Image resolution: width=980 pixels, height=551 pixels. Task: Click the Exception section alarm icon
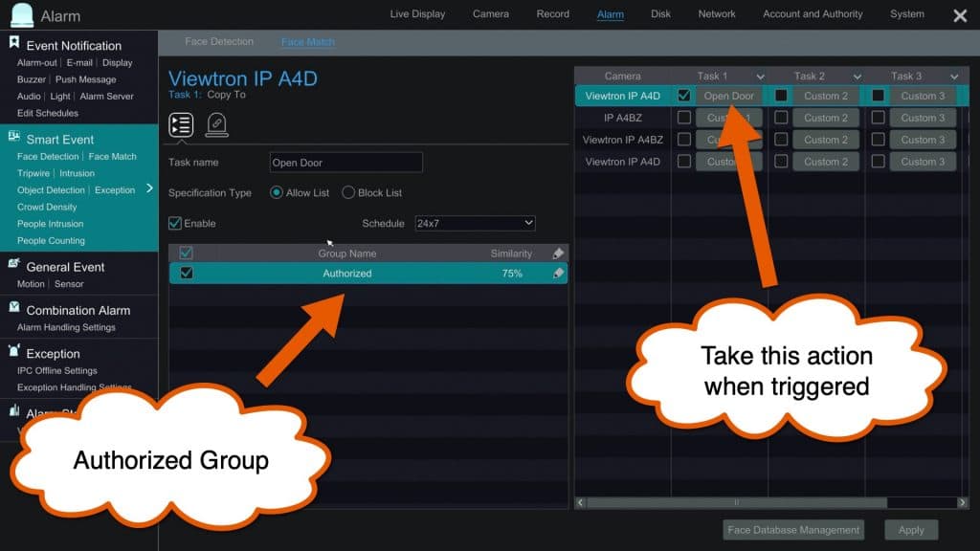(x=13, y=350)
